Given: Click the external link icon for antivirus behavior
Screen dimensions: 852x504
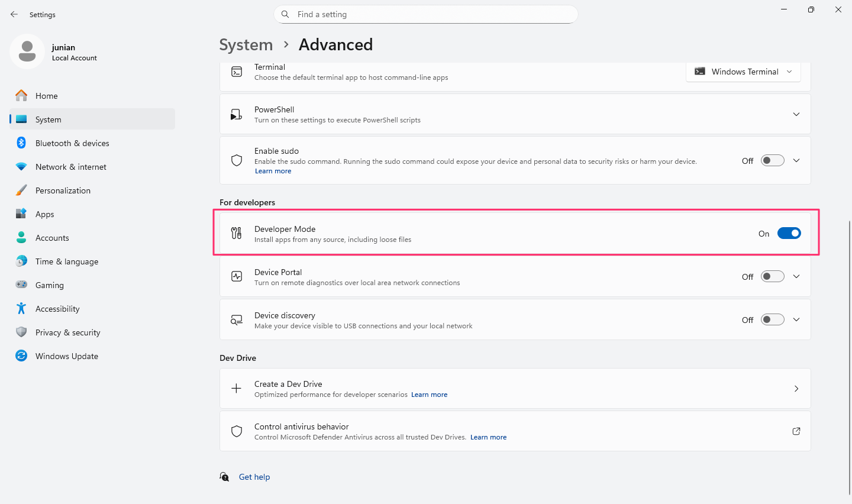Looking at the screenshot, I should (x=796, y=431).
